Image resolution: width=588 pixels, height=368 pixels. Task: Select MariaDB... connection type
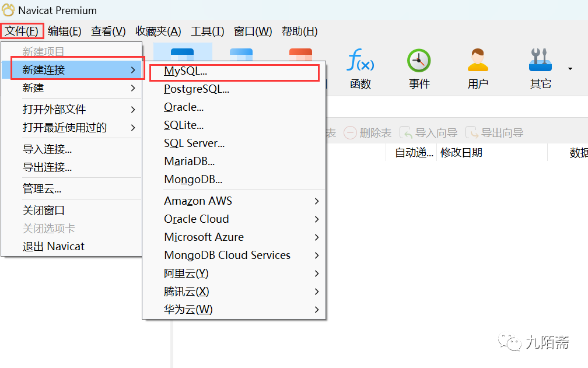pos(234,161)
